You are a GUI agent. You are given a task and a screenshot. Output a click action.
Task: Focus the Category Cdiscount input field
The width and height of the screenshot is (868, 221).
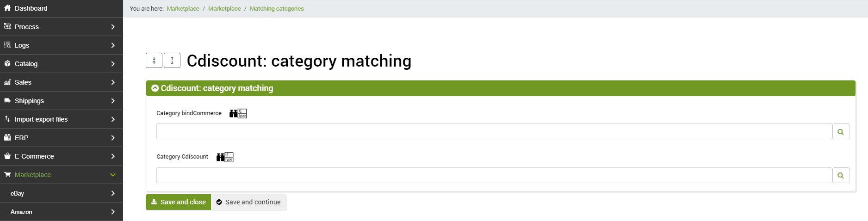click(x=494, y=175)
